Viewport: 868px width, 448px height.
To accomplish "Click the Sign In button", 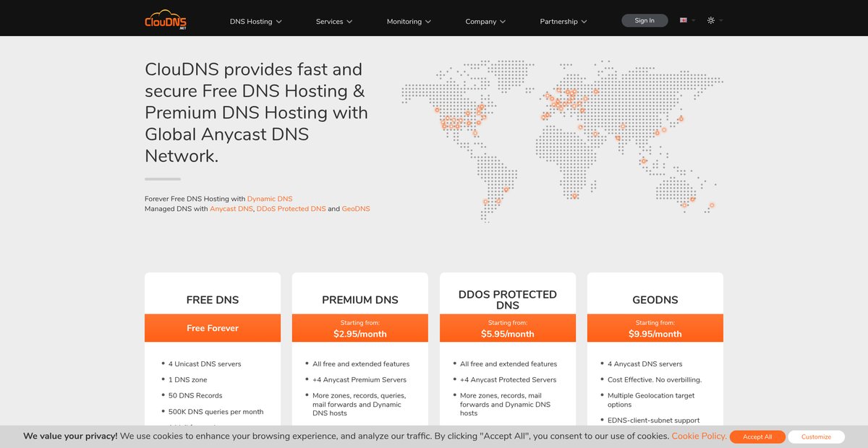I will (x=644, y=20).
